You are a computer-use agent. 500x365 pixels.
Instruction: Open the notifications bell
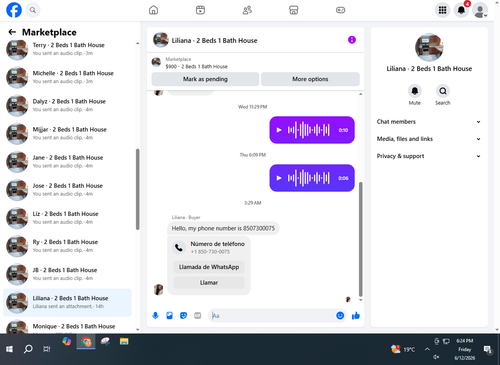[461, 10]
